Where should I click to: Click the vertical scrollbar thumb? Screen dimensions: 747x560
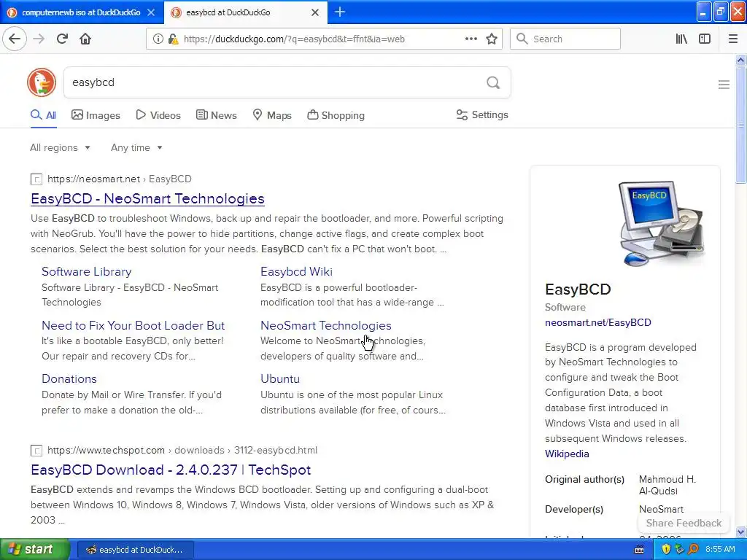coord(741,125)
